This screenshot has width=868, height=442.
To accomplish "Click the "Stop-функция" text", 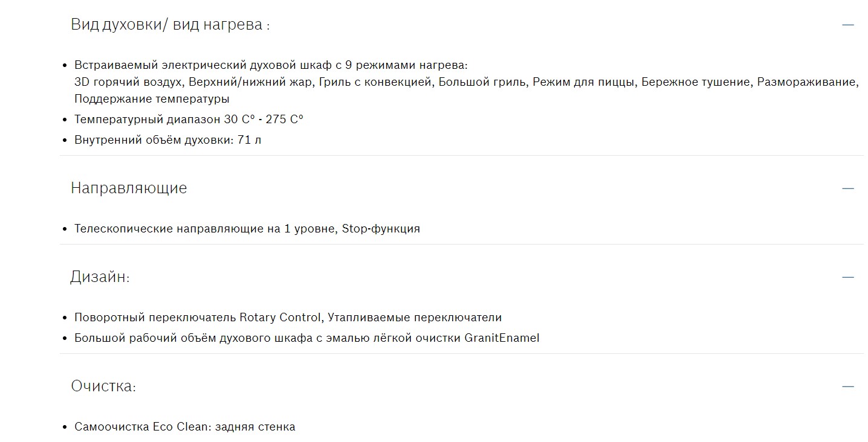I will pos(381,229).
